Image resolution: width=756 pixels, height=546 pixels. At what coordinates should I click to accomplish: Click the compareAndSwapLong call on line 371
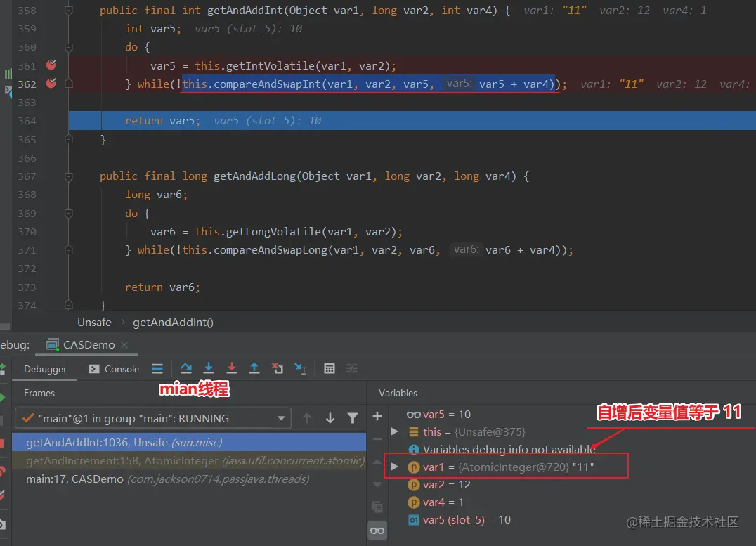point(377,250)
